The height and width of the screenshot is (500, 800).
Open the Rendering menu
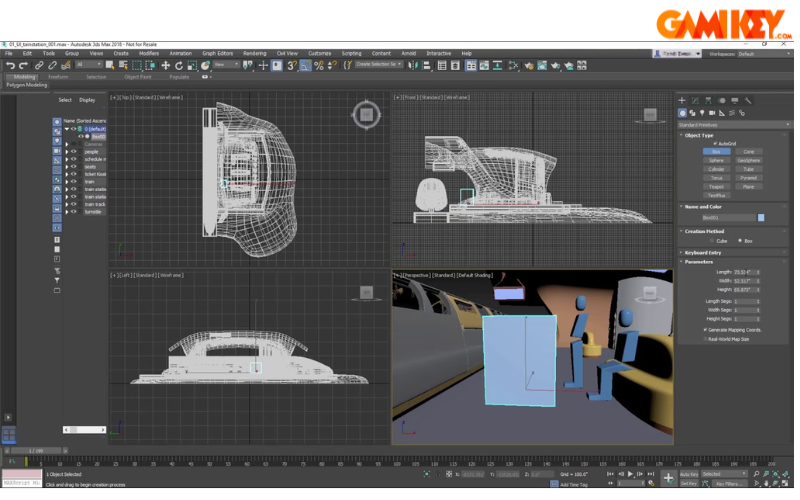[255, 53]
